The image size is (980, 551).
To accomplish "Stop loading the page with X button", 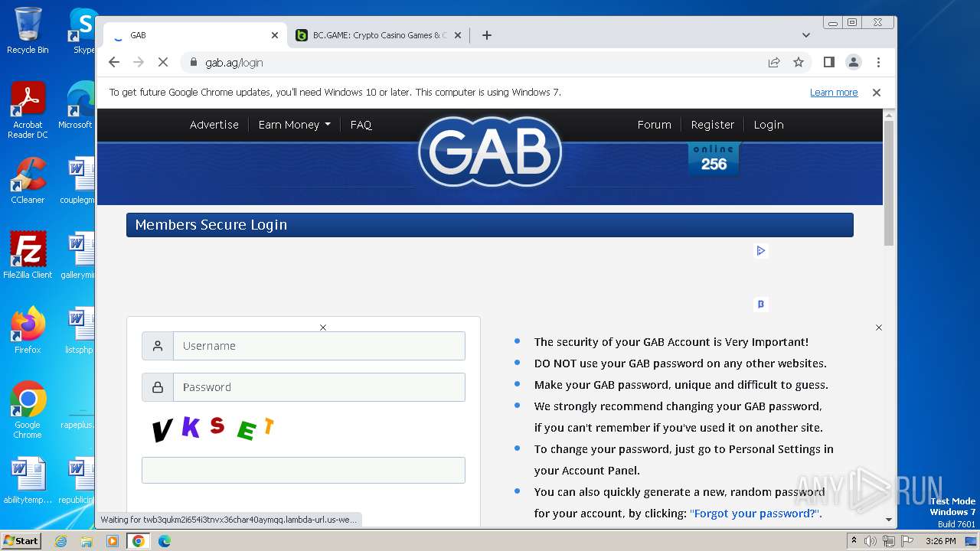I will (x=163, y=62).
